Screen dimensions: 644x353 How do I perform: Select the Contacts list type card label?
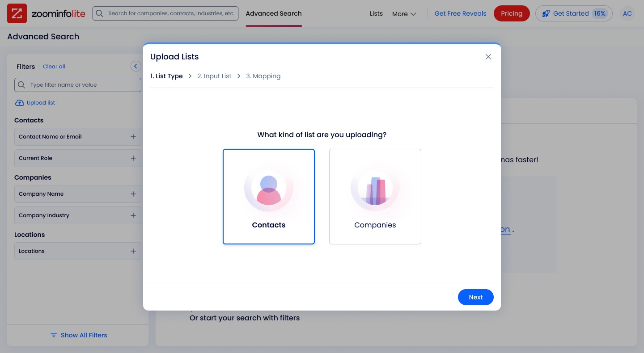[x=269, y=225]
